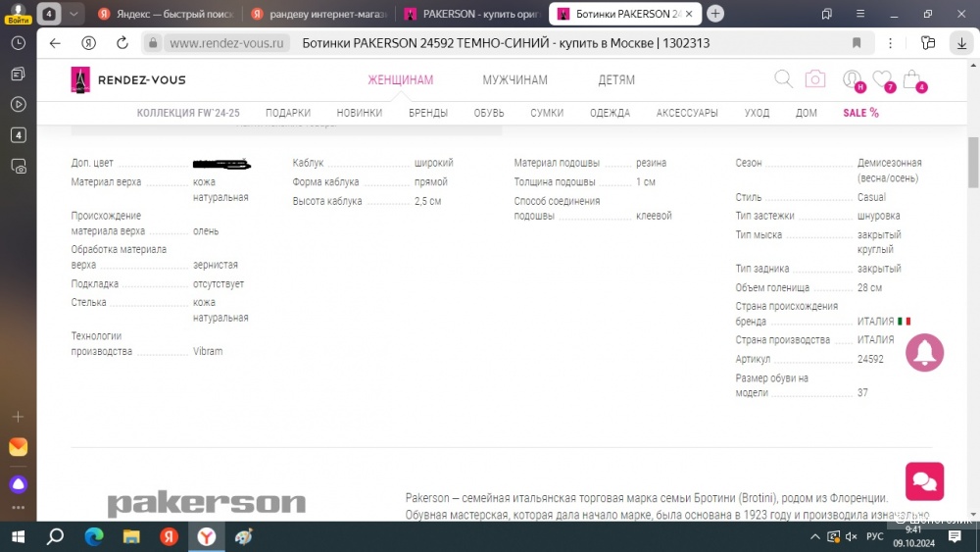Open the sidebar screenshot camera icon
The image size is (980, 552).
[18, 167]
